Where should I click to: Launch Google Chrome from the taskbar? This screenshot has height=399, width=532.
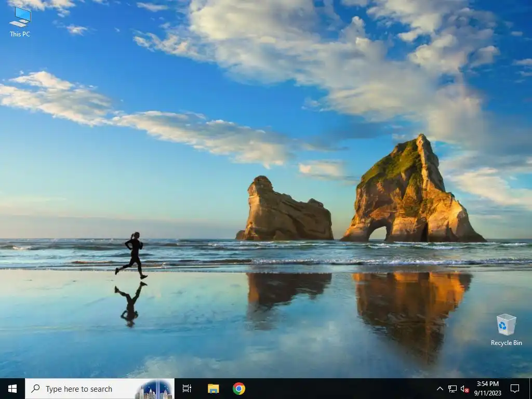(x=239, y=389)
